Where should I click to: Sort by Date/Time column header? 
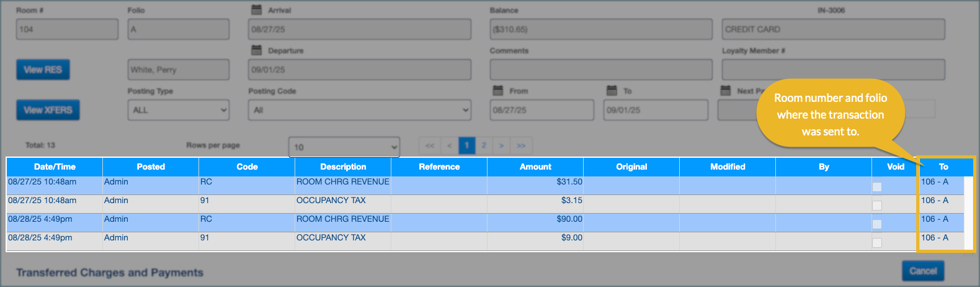[55, 166]
